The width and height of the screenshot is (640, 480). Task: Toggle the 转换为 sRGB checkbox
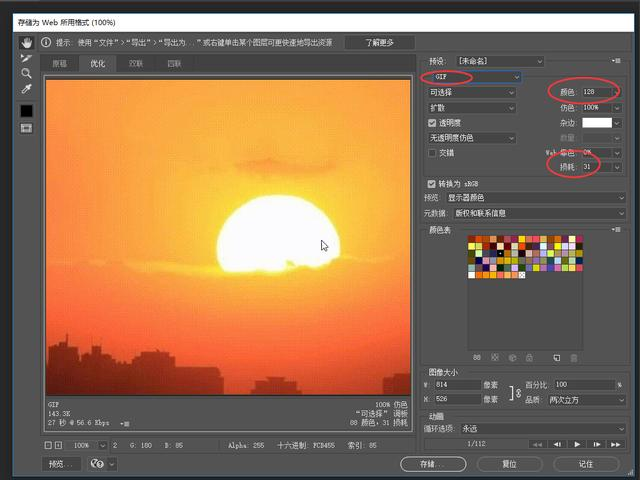(431, 184)
